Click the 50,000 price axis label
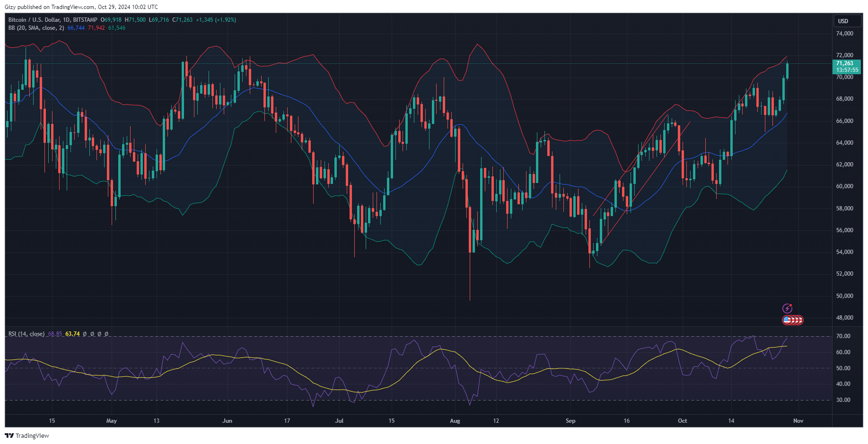 pyautogui.click(x=845, y=296)
